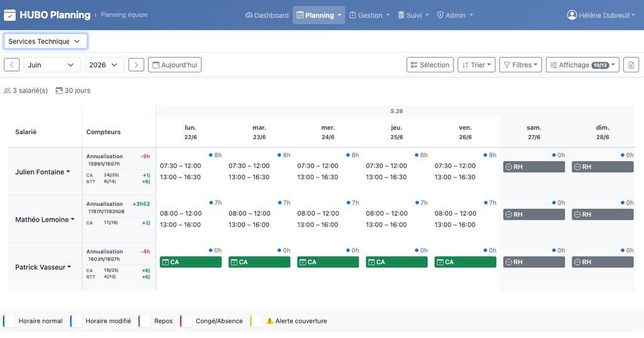
Task: Click Patrick Vasseur's Wednesday CA leave badge
Action: click(328, 262)
